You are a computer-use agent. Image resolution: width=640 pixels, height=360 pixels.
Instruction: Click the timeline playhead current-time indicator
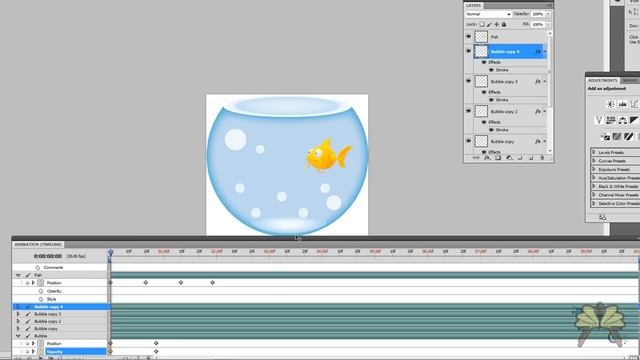tap(110, 253)
